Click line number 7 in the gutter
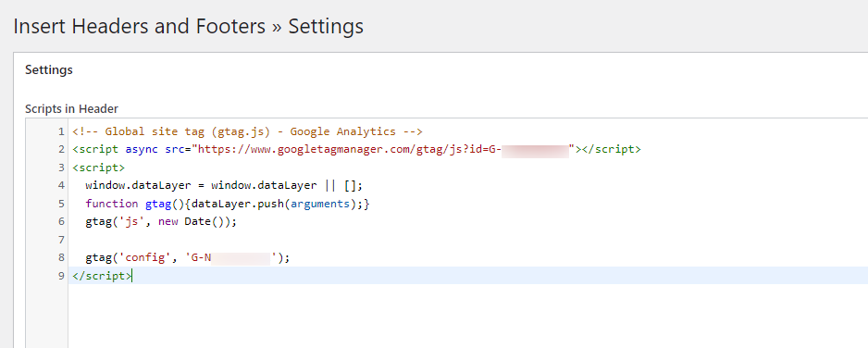 pos(61,240)
